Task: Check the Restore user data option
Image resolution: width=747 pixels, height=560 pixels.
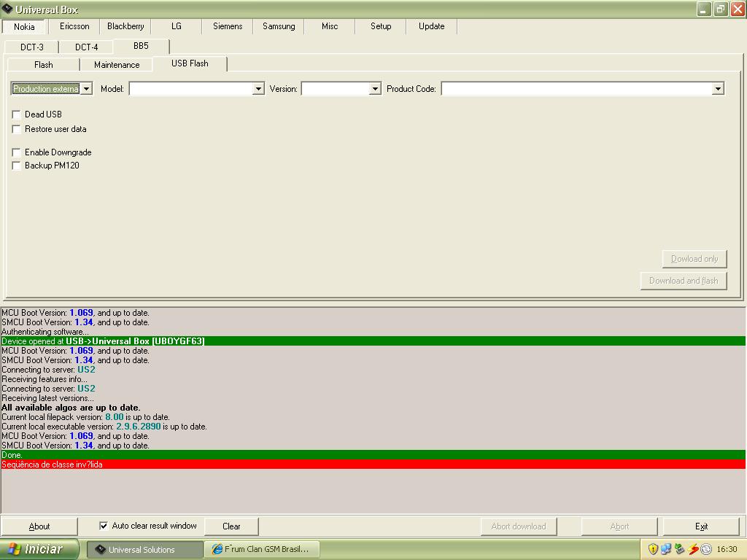Action: tap(17, 129)
